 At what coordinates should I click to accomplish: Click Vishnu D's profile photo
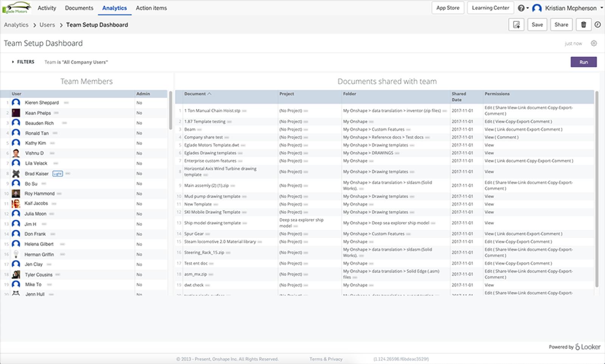click(16, 153)
